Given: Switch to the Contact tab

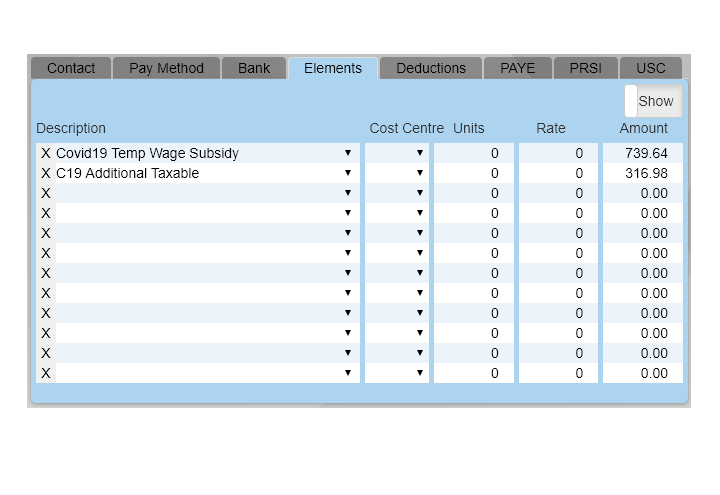Looking at the screenshot, I should pyautogui.click(x=71, y=68).
